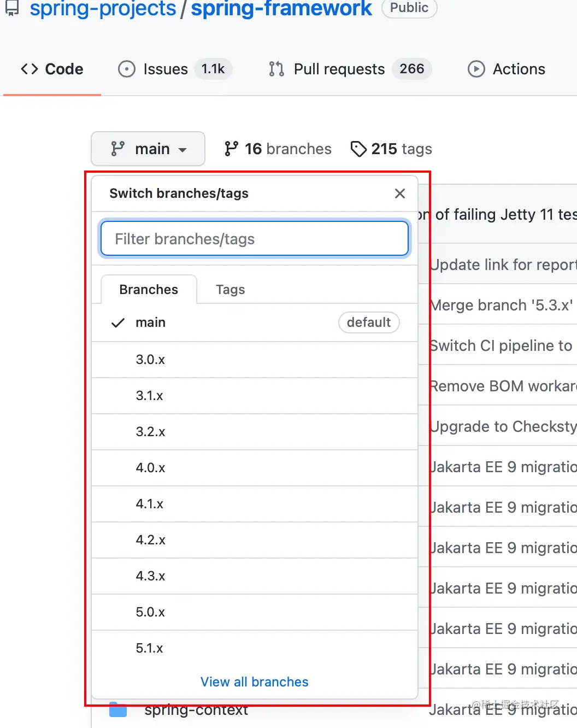Select branch 4.1.x
Screen dimensions: 577x728
[x=255, y=504]
